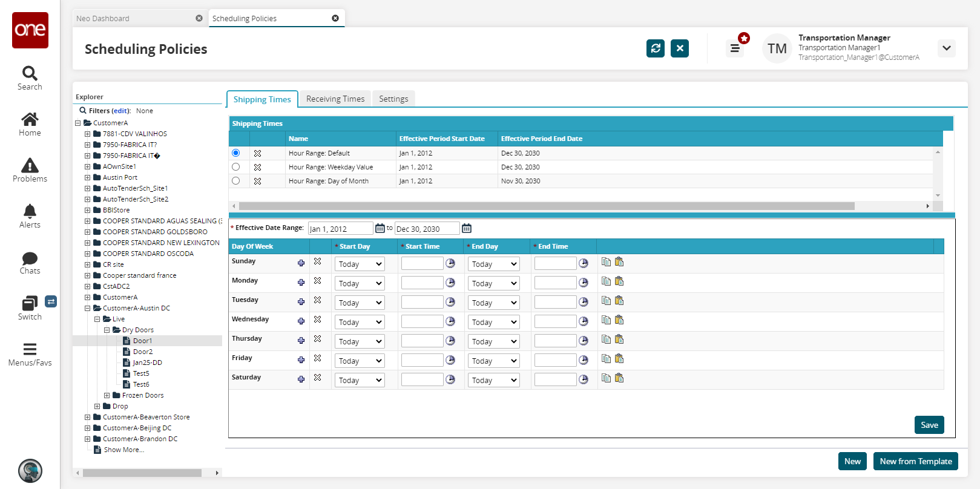The width and height of the screenshot is (980, 489).
Task: Switch to the Settings tab
Action: pos(393,99)
